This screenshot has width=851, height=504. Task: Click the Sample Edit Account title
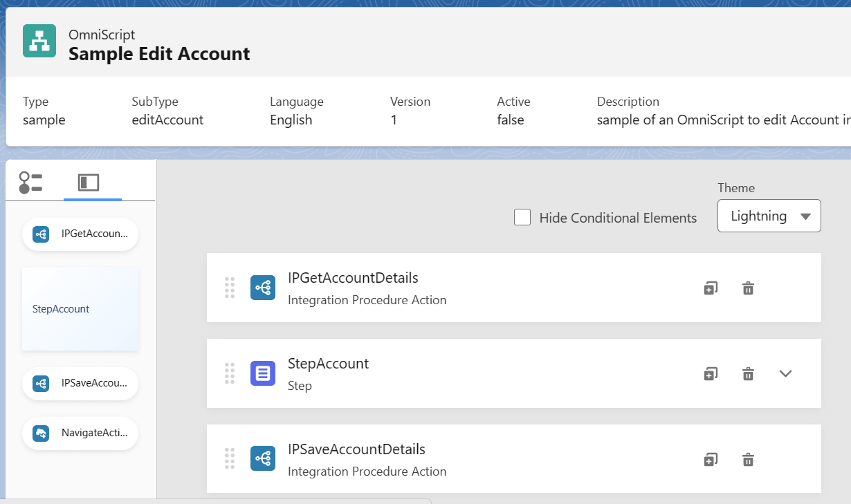pyautogui.click(x=159, y=54)
